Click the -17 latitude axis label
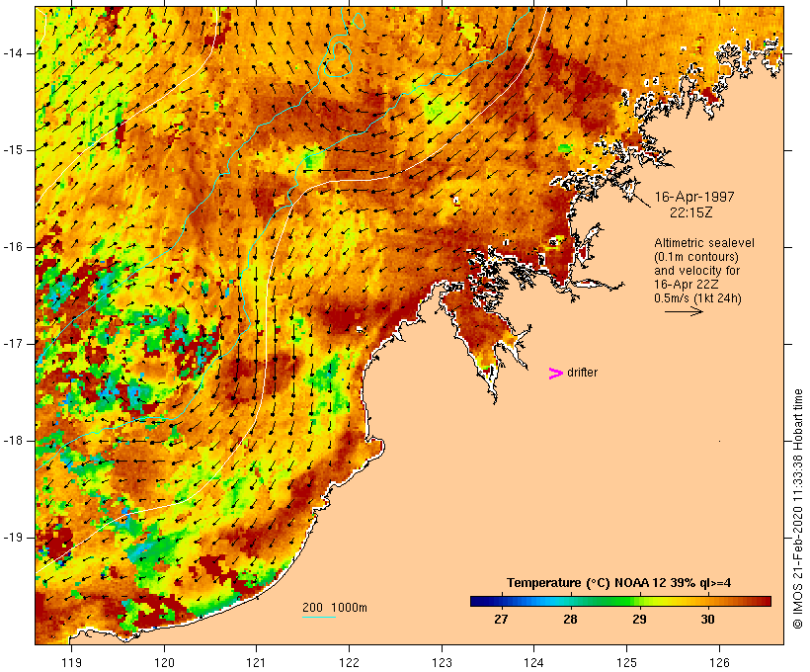The image size is (810, 672). tap(13, 344)
